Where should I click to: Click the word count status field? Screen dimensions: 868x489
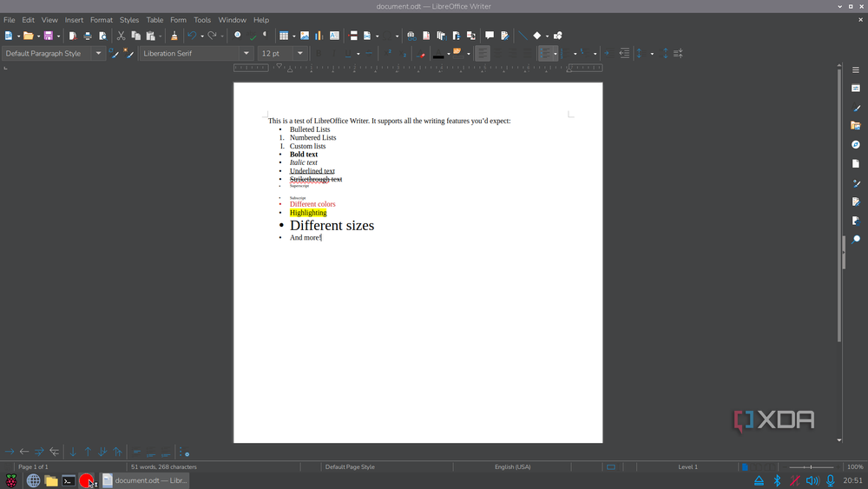click(164, 466)
